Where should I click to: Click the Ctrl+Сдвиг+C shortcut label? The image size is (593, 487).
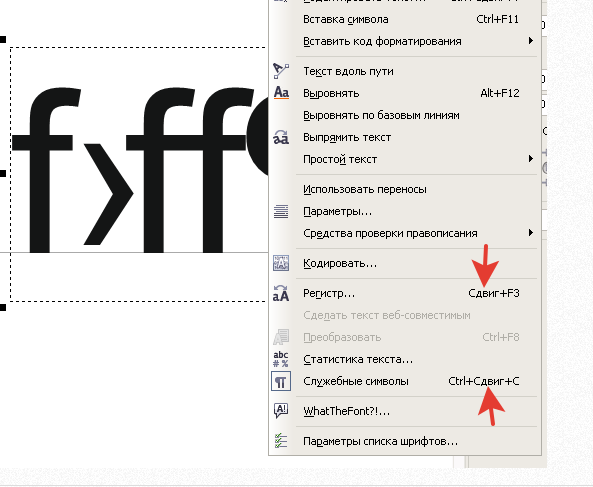tap(484, 381)
